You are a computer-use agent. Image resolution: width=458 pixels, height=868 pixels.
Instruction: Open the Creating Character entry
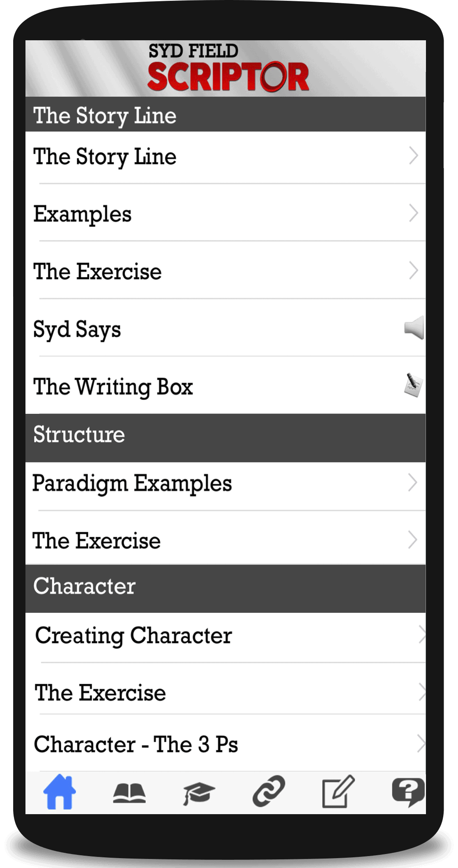tap(164, 635)
